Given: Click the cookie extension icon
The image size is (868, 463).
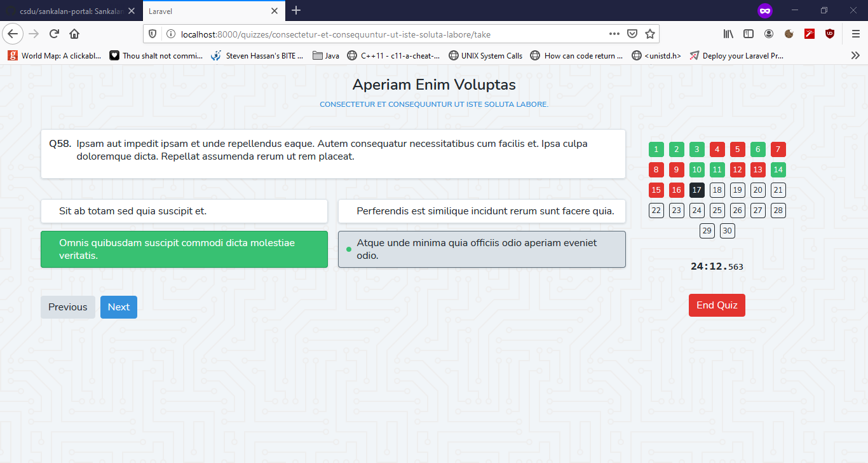Looking at the screenshot, I should tap(789, 34).
